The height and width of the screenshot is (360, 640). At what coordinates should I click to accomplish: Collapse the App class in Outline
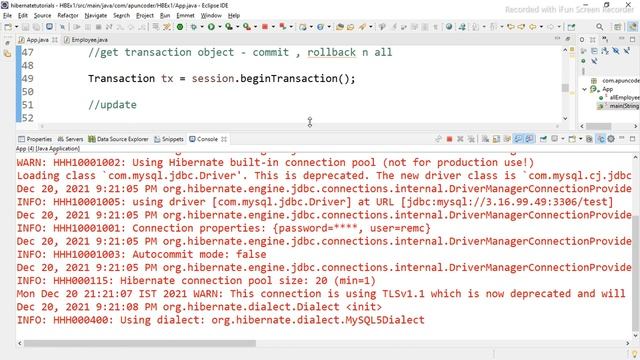coord(584,89)
